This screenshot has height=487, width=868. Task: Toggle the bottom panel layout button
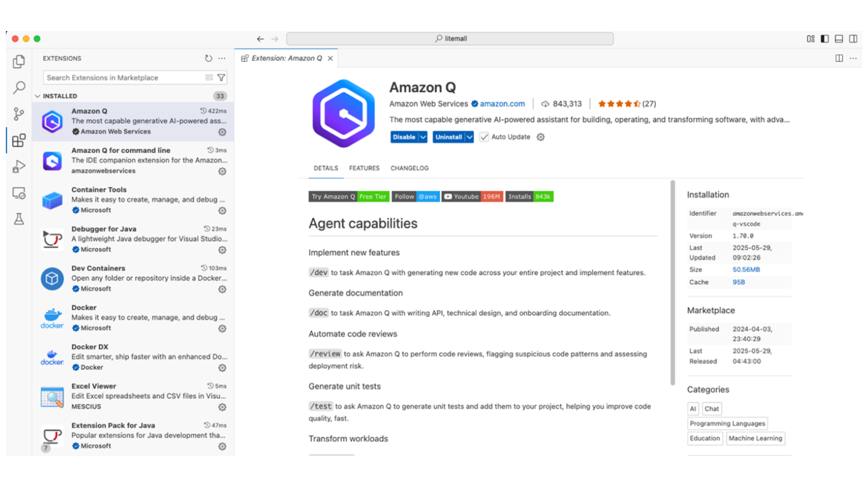click(x=839, y=39)
